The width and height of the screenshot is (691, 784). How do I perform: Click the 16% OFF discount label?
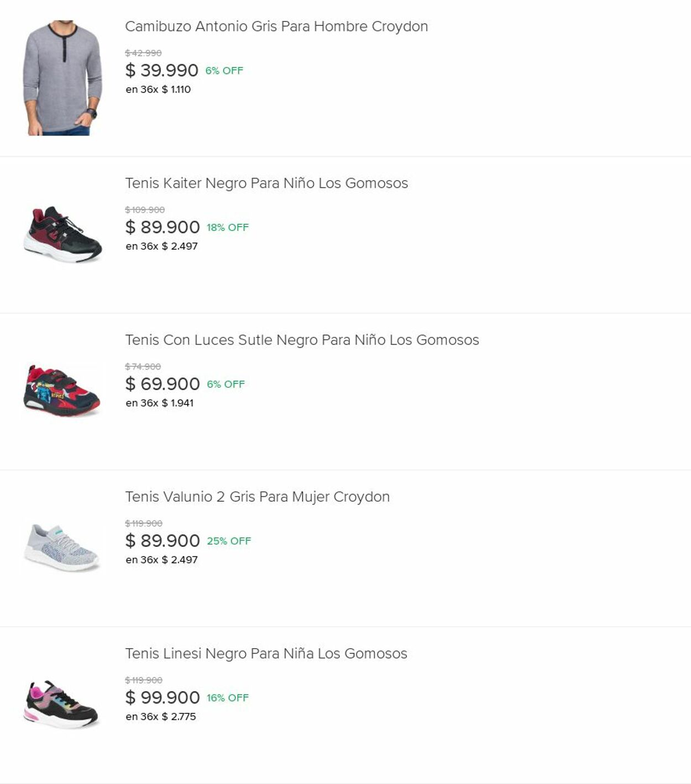tap(228, 698)
